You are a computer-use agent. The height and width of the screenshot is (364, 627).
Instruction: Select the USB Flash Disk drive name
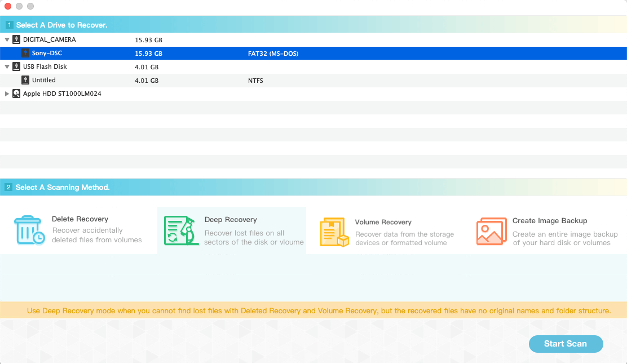(45, 66)
